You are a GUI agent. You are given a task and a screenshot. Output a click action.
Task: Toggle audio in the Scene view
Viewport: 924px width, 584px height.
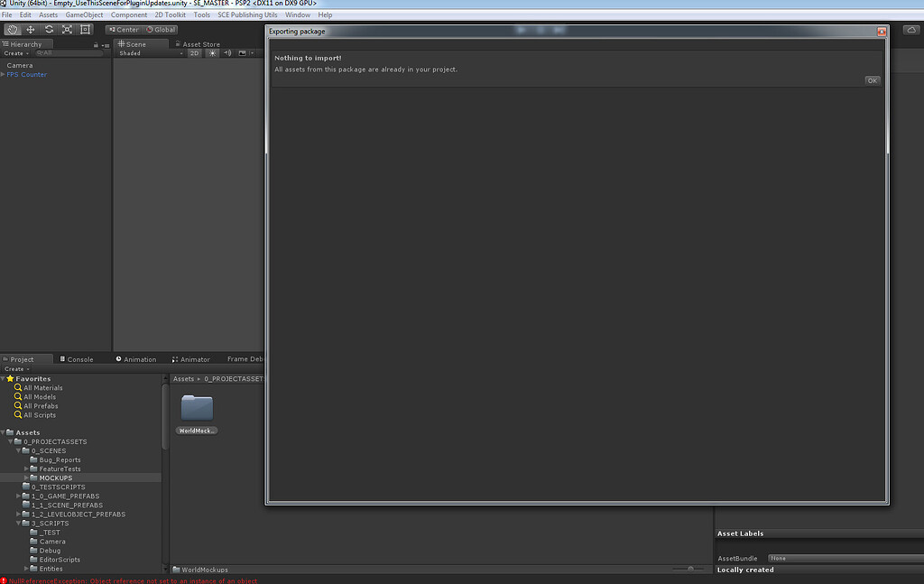[x=227, y=52]
